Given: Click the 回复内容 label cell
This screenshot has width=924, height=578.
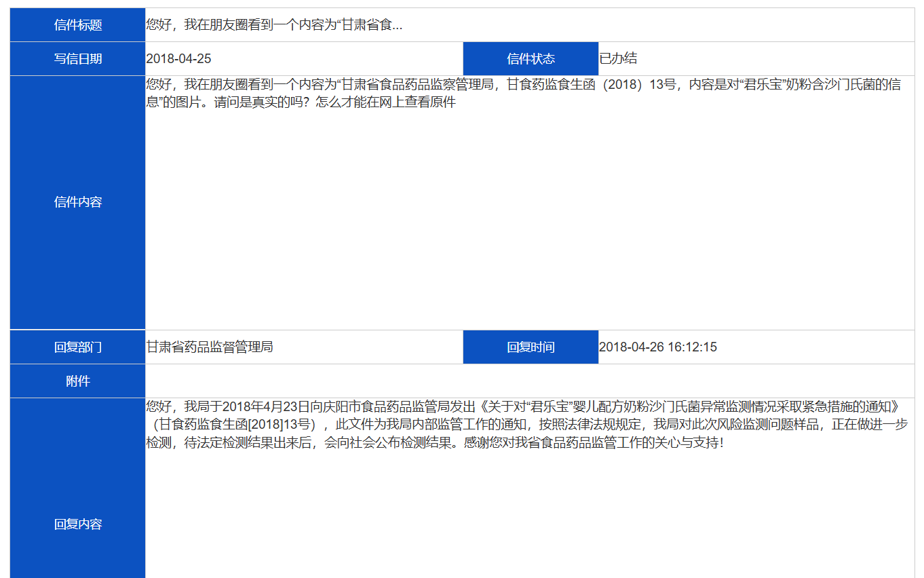Looking at the screenshot, I should 76,524.
